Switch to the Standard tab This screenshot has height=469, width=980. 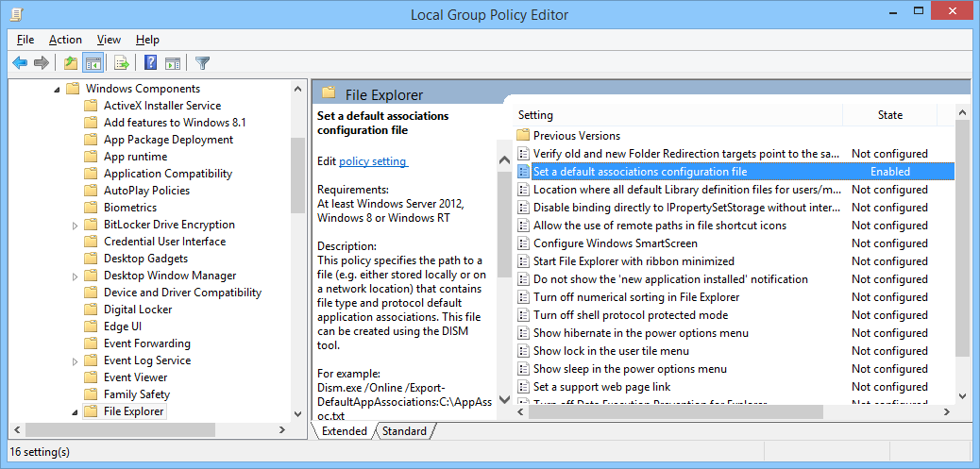click(404, 431)
